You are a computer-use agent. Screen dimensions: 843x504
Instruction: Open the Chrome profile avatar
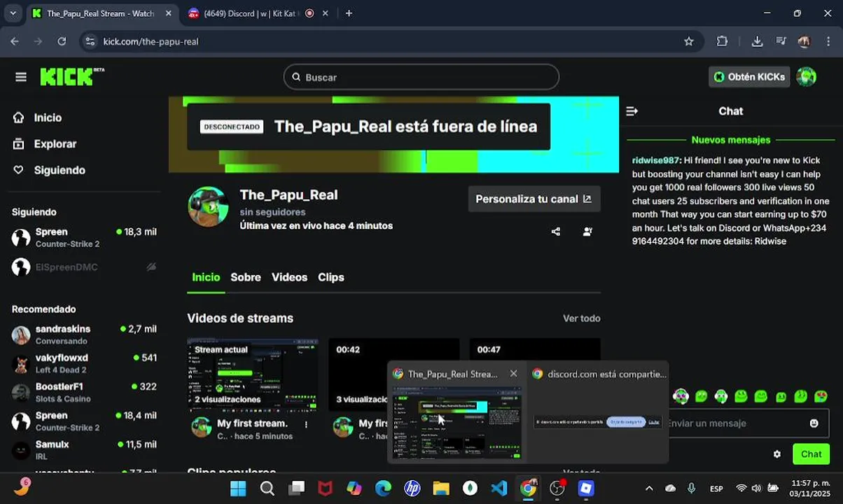pyautogui.click(x=804, y=41)
